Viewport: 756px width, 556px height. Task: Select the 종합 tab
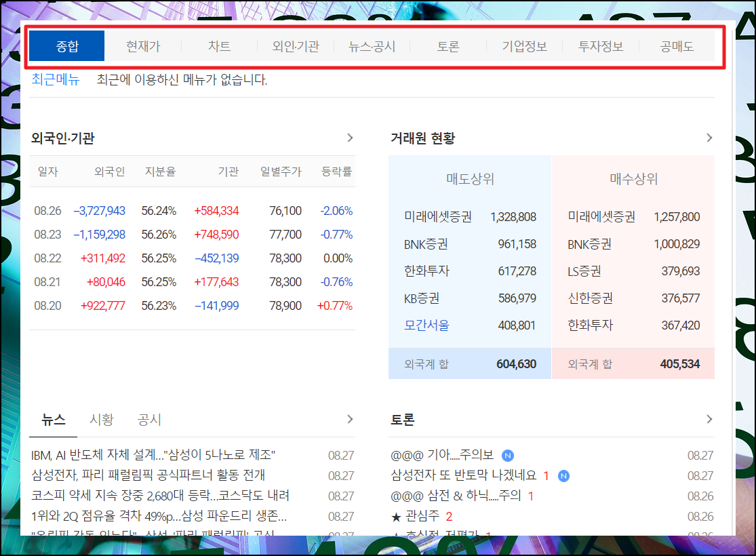pyautogui.click(x=66, y=46)
